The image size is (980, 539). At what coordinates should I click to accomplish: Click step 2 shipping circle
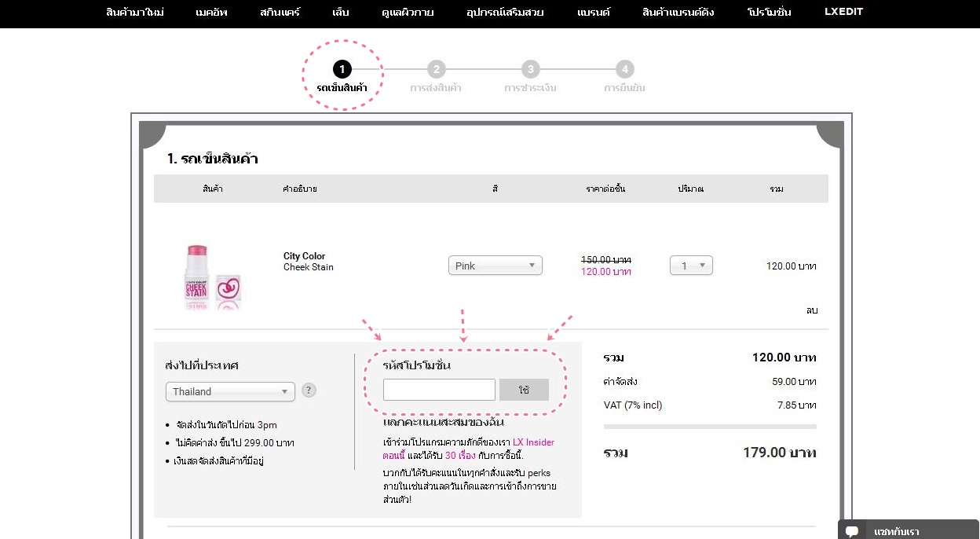coord(437,69)
